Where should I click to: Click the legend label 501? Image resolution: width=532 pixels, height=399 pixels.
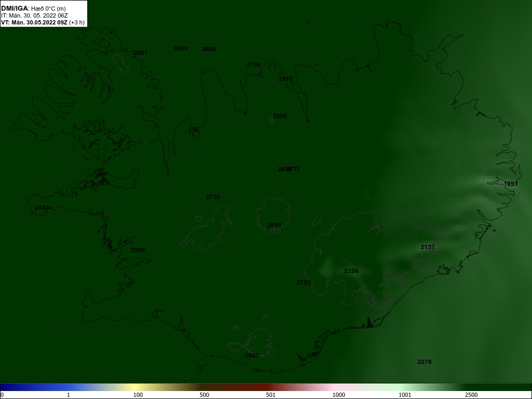(x=271, y=395)
